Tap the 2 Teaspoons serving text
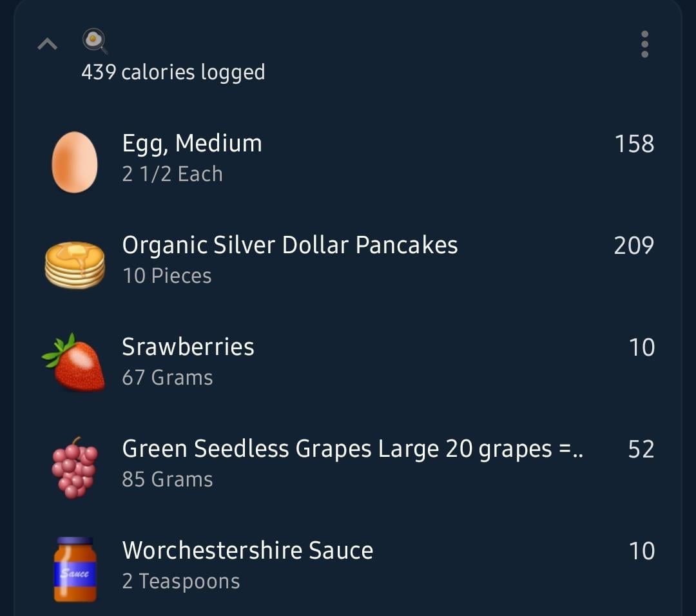The height and width of the screenshot is (616, 696). tap(181, 581)
